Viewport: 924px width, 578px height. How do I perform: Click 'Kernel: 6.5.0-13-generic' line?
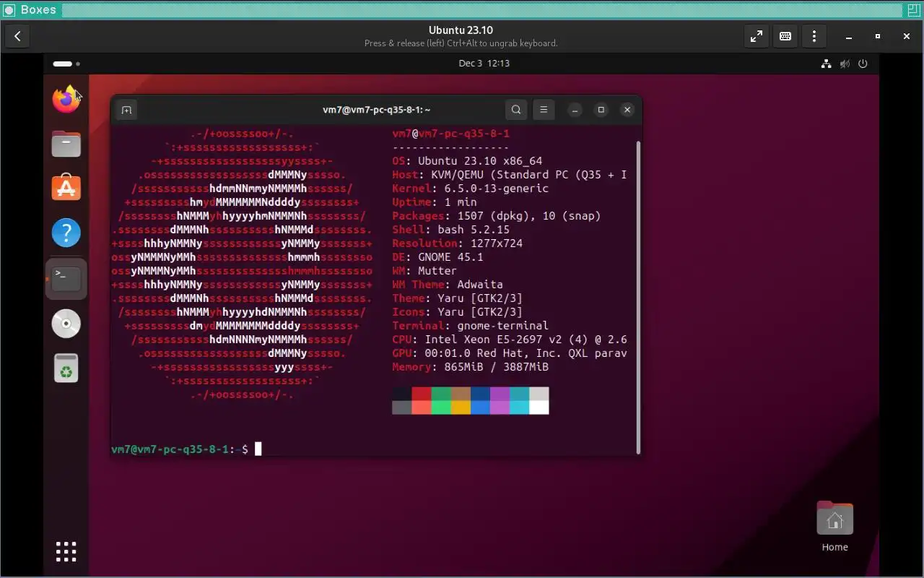(x=471, y=189)
